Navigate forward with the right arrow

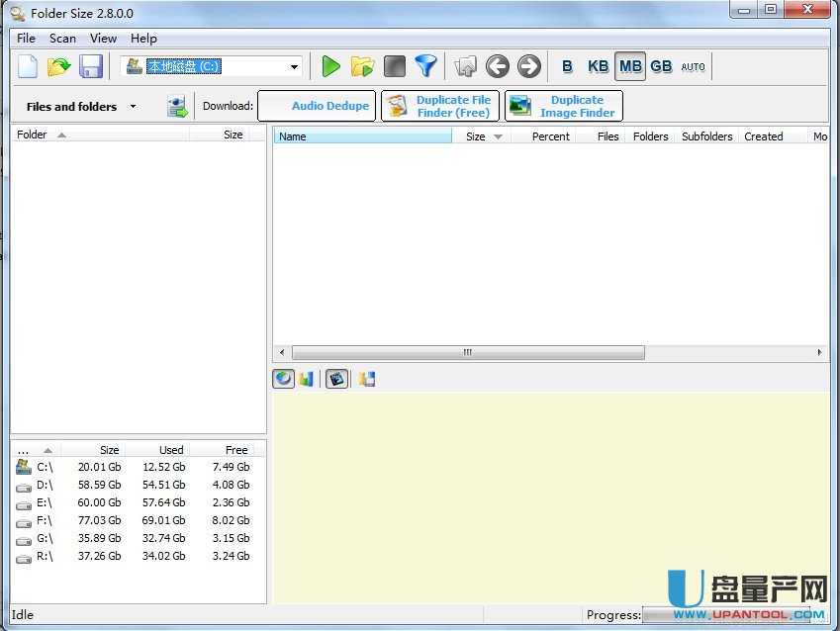coord(529,66)
